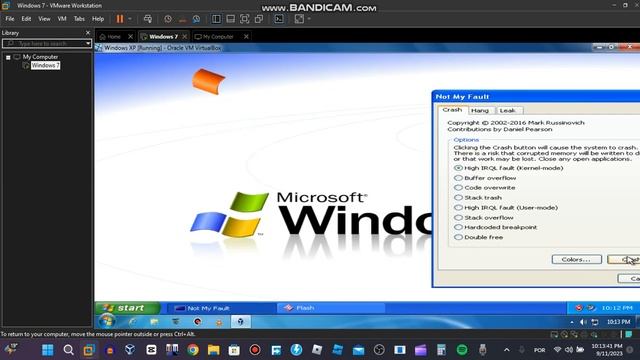Select the Leak tab in Not My Fault
Image resolution: width=640 pixels, height=360 pixels.
point(508,111)
